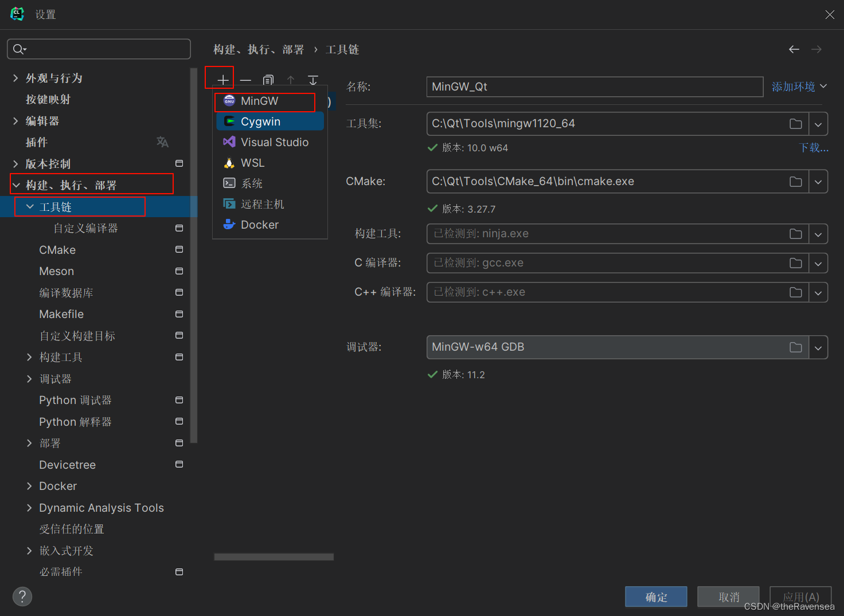The width and height of the screenshot is (844, 616).
Task: Open Meson settings page
Action: 56,271
